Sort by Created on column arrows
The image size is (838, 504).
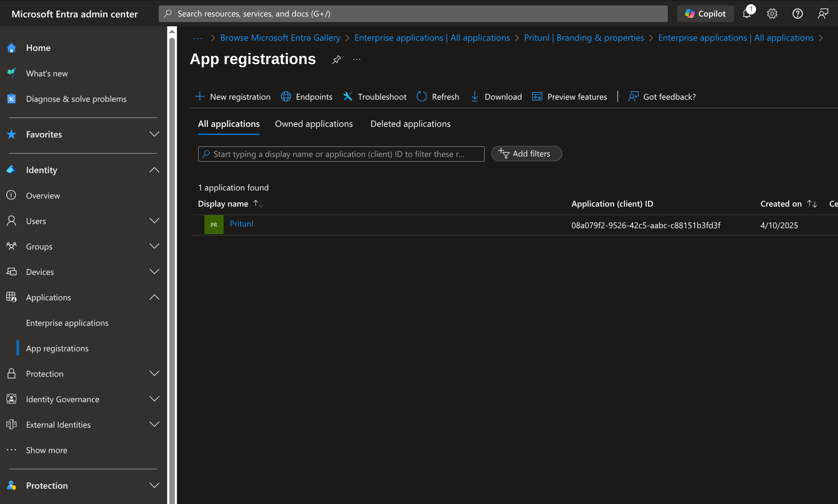(x=812, y=204)
